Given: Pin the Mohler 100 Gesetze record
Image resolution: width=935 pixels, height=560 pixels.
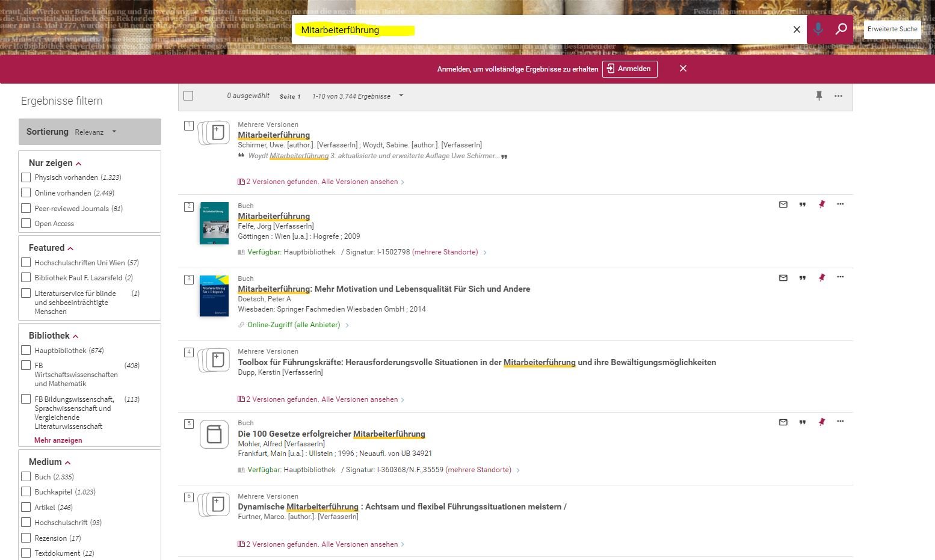Looking at the screenshot, I should tap(821, 422).
